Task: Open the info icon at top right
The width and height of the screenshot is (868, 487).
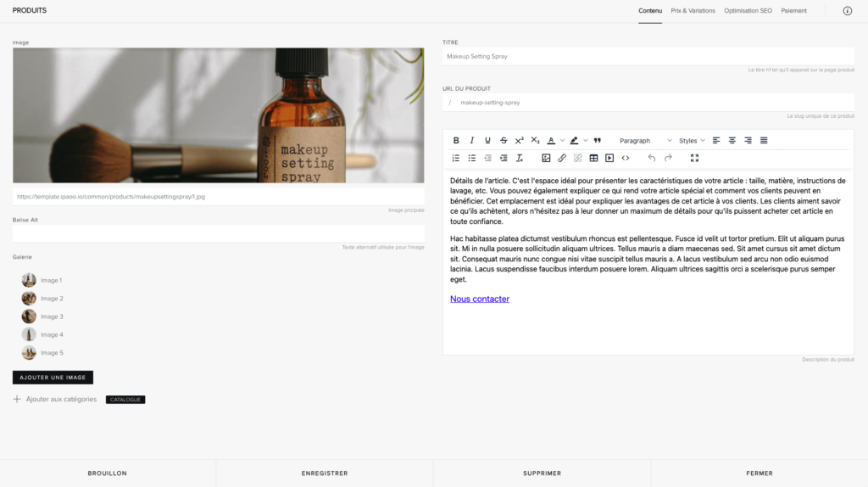Action: point(848,11)
